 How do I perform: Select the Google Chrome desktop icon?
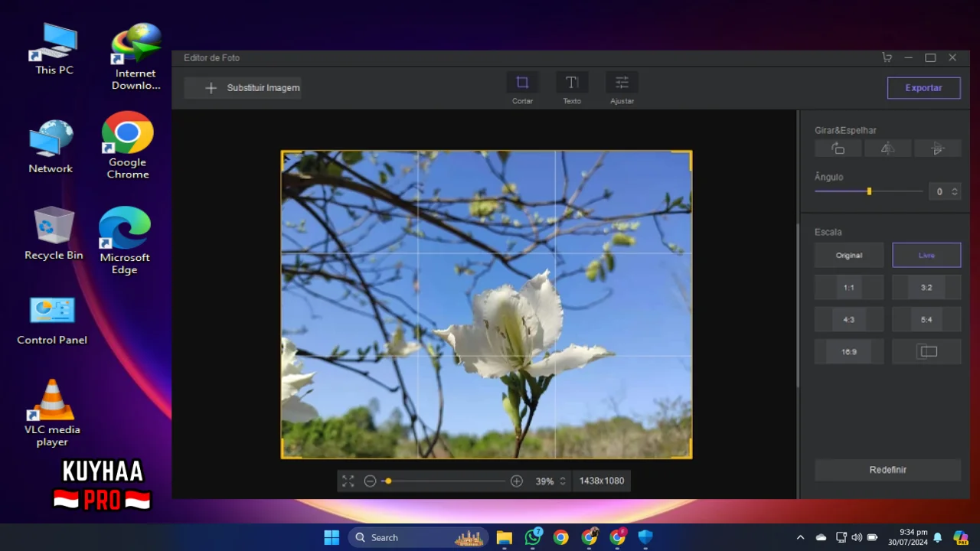(128, 145)
